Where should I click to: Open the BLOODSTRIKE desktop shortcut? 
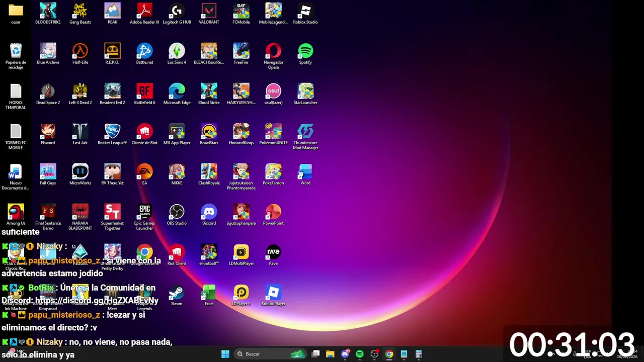click(48, 14)
